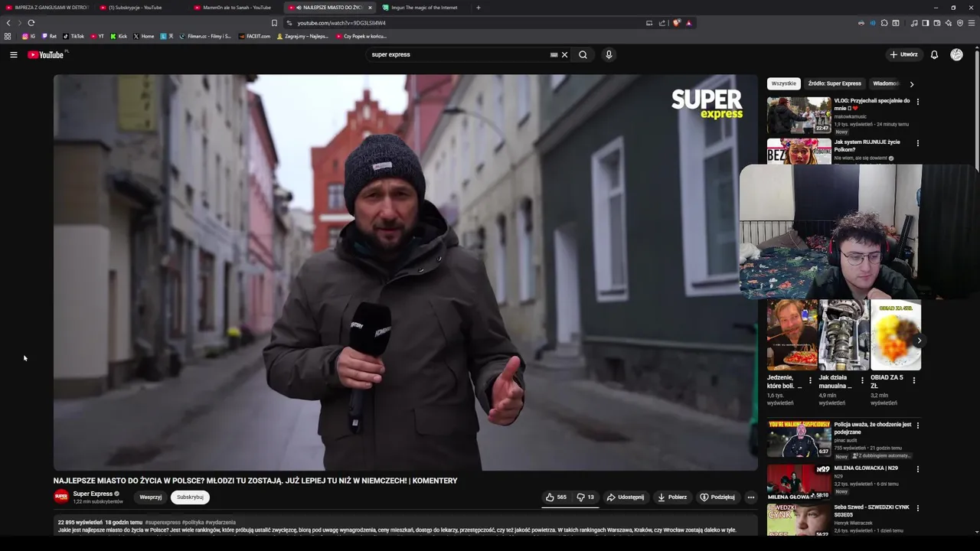This screenshot has height=551, width=980.
Task: Click in the YouTube search field
Action: click(x=459, y=54)
